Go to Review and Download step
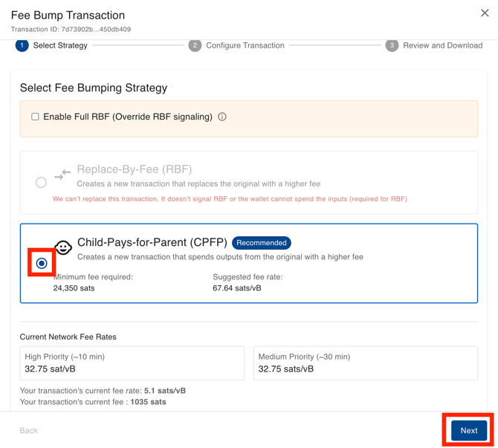The image size is (498, 448). point(442,45)
